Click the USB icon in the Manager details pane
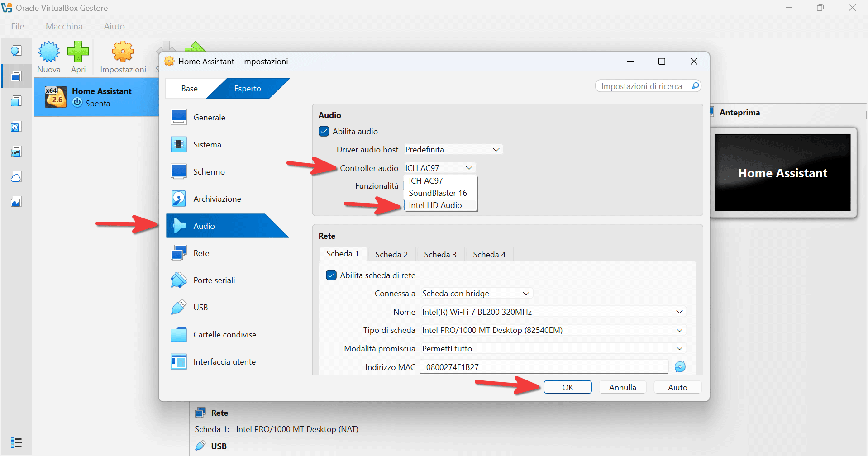Image resolution: width=868 pixels, height=456 pixels. click(x=200, y=446)
